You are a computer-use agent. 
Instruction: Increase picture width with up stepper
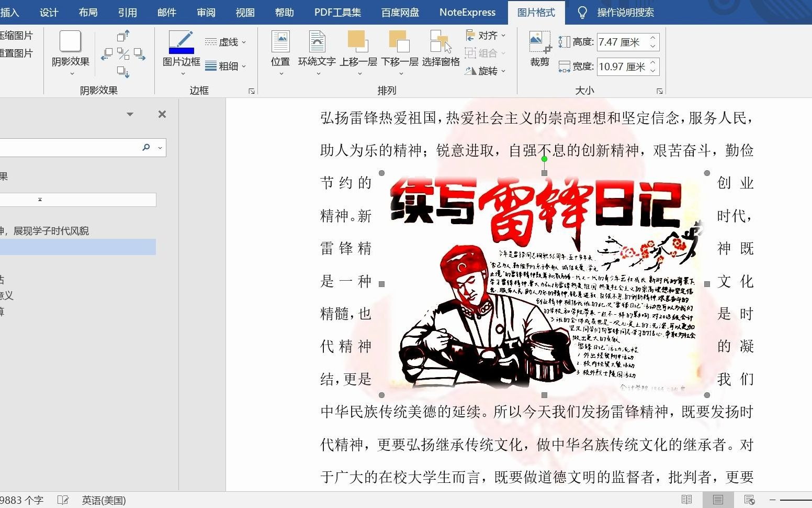pyautogui.click(x=652, y=62)
